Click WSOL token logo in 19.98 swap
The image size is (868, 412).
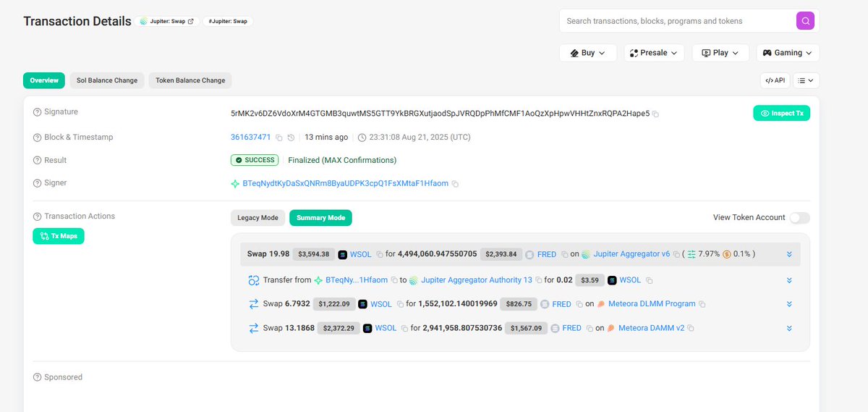click(x=343, y=255)
